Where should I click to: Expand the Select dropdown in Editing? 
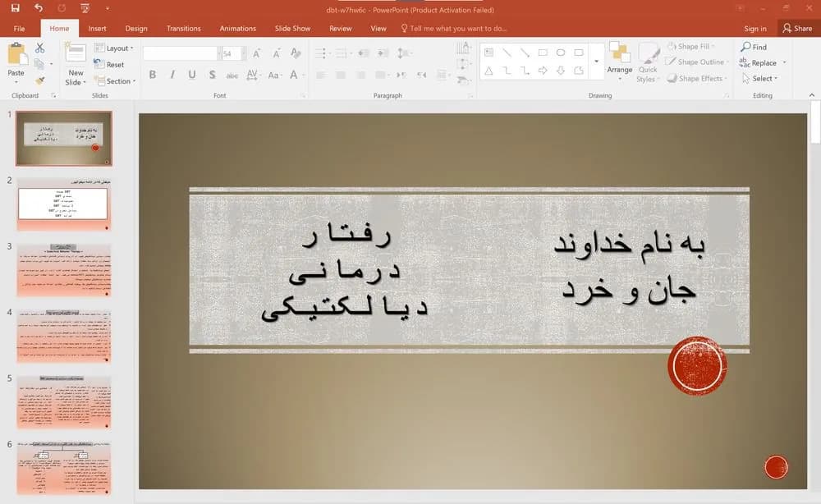[760, 79]
